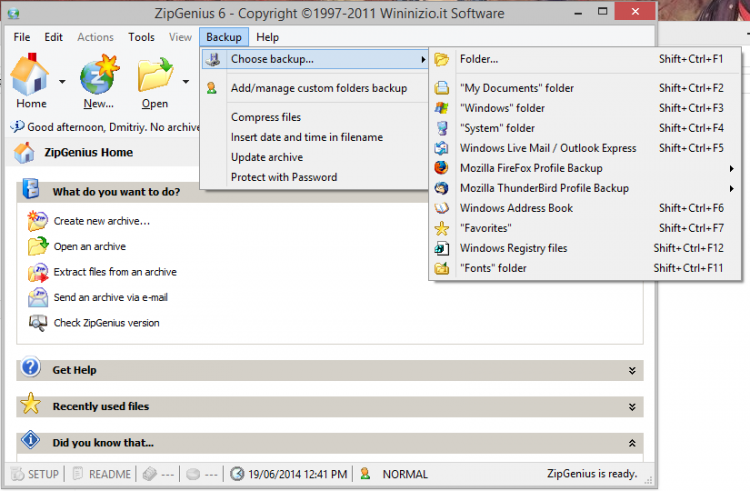This screenshot has width=750, height=491.
Task: Click Create new archive... link
Action: (x=102, y=221)
